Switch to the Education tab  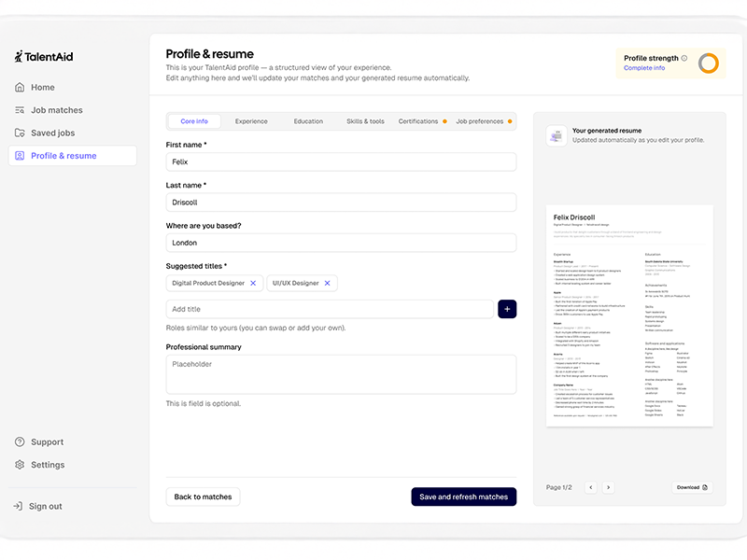308,121
